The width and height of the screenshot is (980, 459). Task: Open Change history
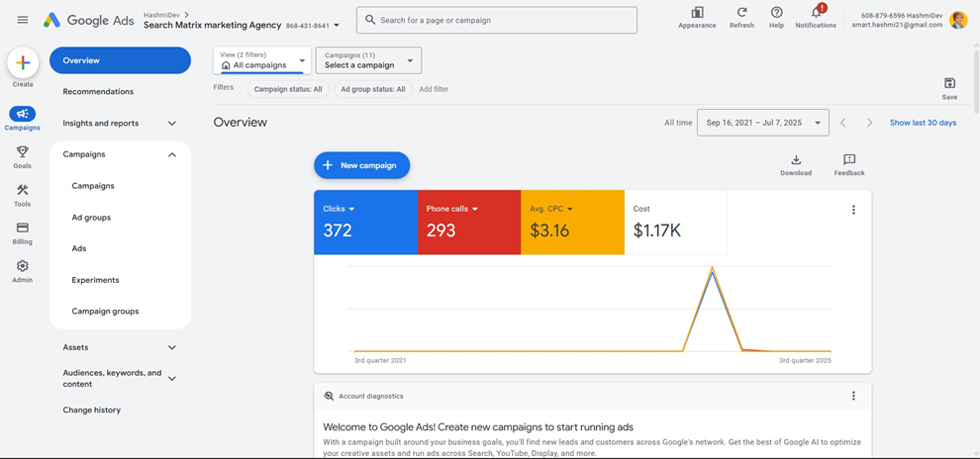pos(92,411)
